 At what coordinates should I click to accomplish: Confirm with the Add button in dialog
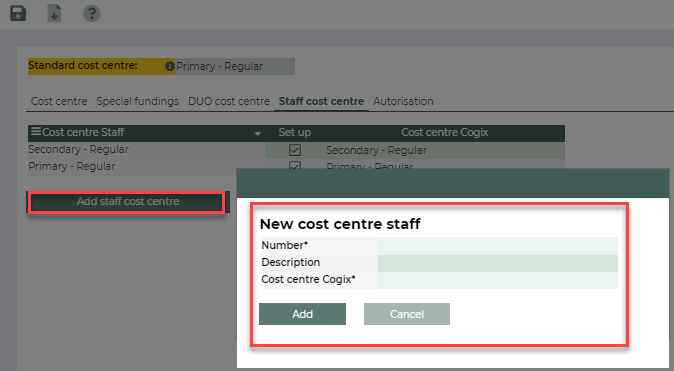302,314
